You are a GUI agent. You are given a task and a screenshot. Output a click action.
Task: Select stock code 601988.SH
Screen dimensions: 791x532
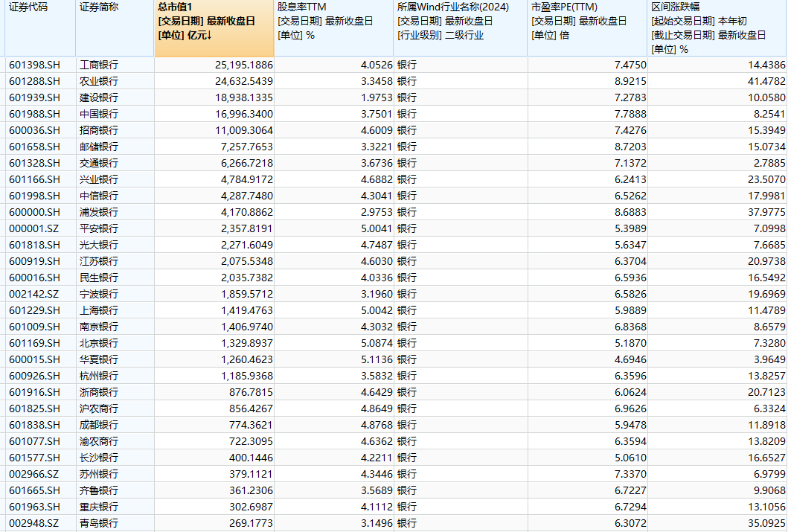coord(34,114)
